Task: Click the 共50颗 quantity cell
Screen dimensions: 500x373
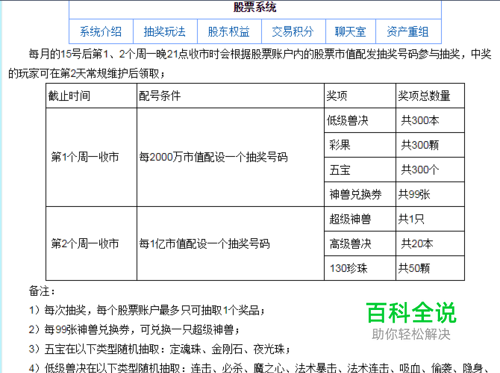Action: pyautogui.click(x=430, y=268)
